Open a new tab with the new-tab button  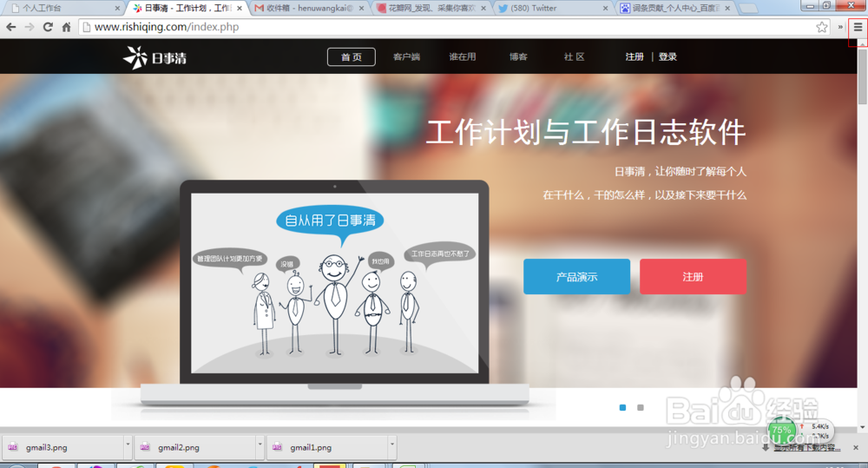tap(748, 8)
